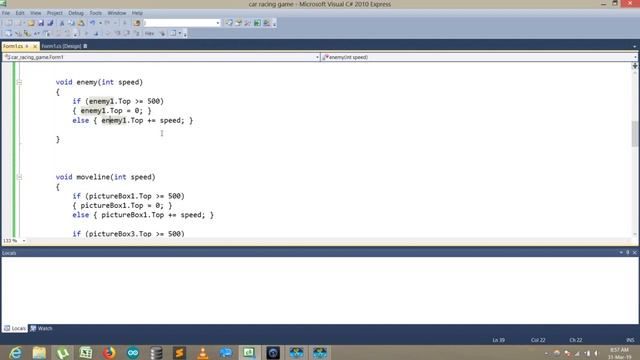Click the Open File folder icon
Image resolution: width=640 pixels, height=360 pixels.
point(31,23)
